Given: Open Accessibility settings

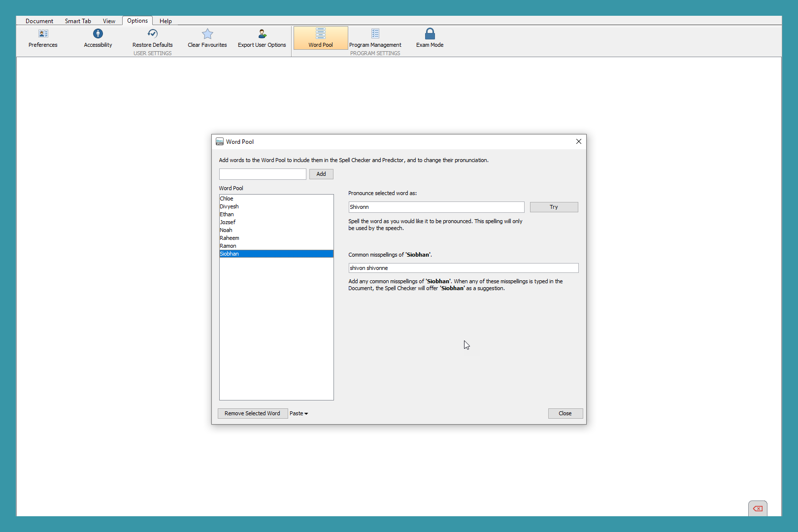Looking at the screenshot, I should click(98, 38).
